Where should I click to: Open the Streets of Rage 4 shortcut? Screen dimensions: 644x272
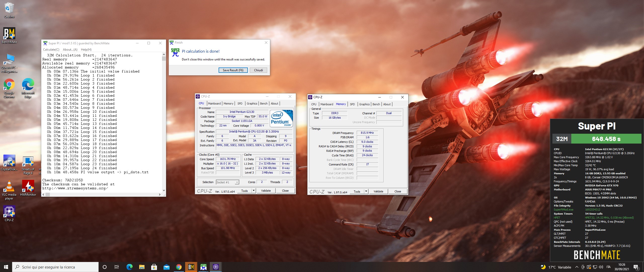pyautogui.click(x=28, y=165)
